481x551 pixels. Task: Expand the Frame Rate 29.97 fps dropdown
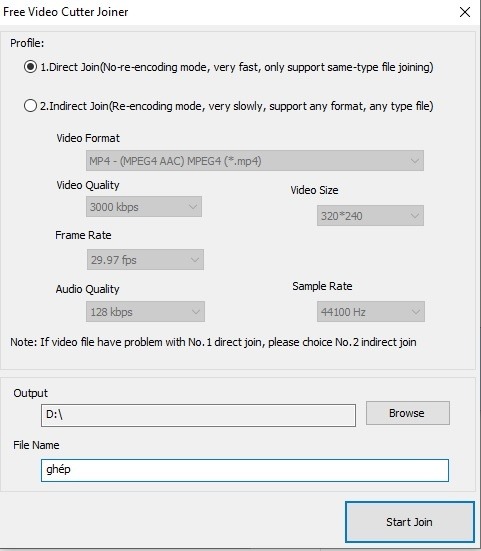[x=145, y=260]
